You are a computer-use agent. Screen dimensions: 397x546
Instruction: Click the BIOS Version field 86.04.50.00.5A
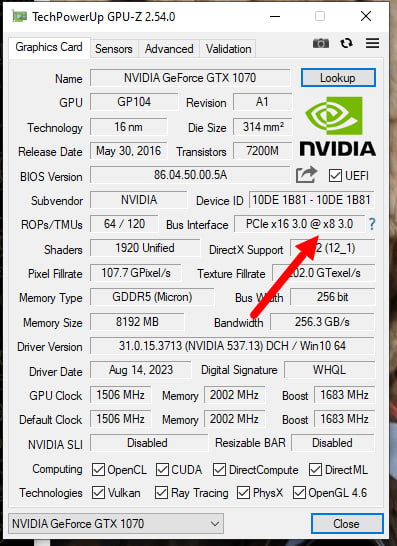[190, 175]
